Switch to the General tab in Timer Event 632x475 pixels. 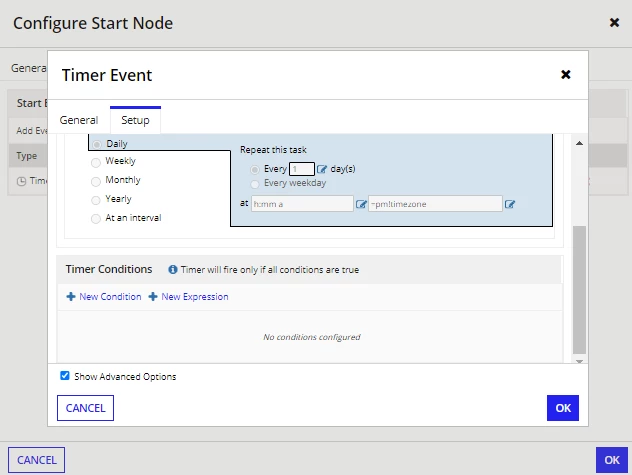point(79,120)
